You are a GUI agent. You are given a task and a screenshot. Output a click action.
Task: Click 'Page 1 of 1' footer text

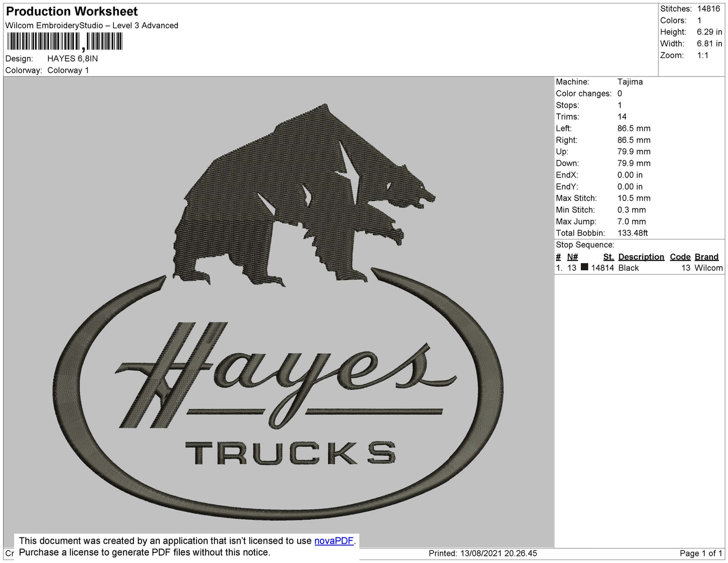point(701,553)
